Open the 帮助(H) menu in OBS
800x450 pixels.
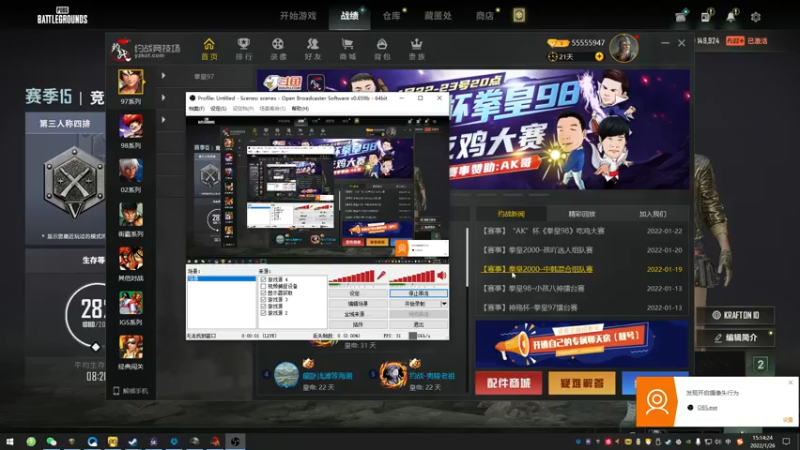(x=300, y=109)
